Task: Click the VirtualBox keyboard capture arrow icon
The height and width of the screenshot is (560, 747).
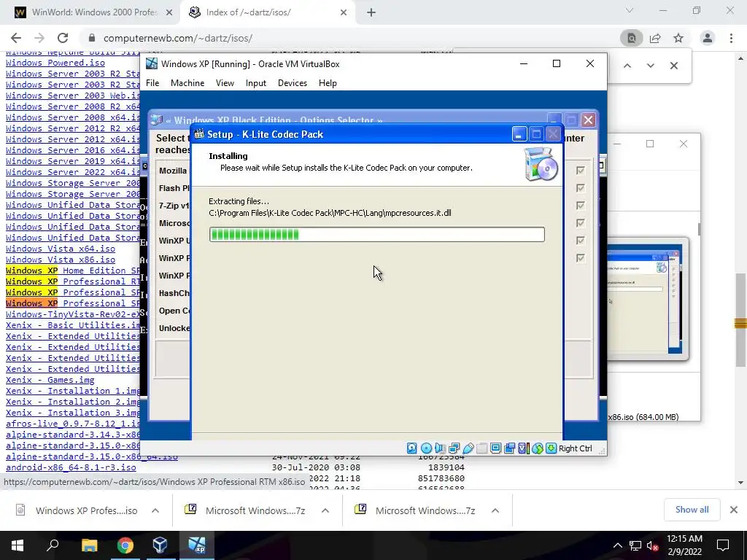Action: tap(551, 448)
